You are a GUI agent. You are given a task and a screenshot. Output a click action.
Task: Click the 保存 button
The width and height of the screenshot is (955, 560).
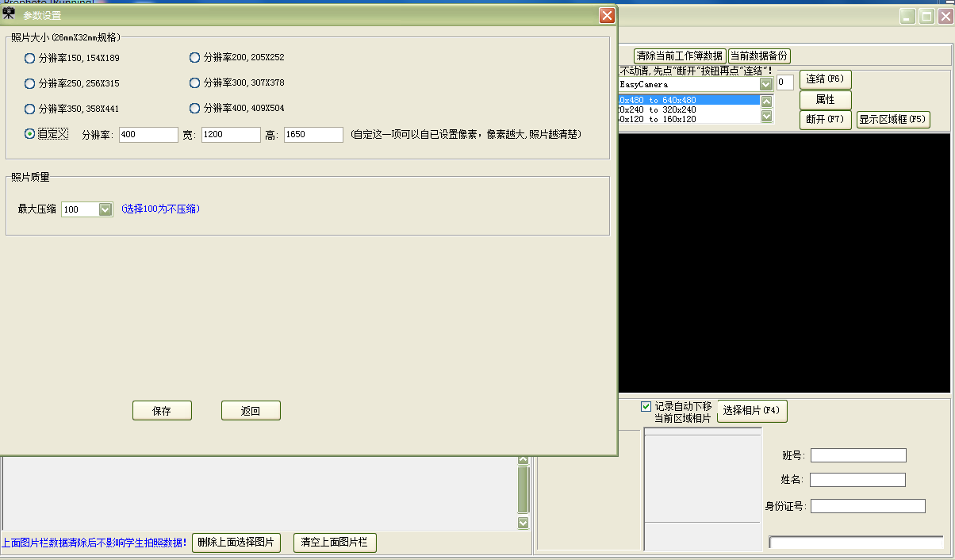click(162, 411)
